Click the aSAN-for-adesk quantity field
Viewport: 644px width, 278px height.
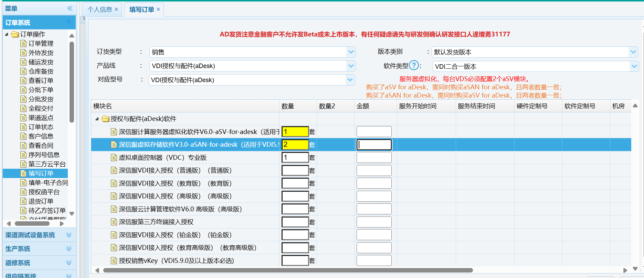295,144
